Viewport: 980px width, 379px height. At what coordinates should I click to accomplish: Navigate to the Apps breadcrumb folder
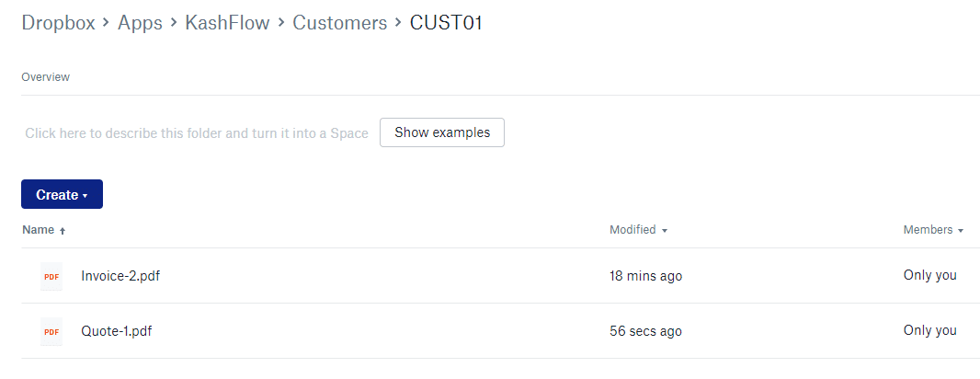point(140,23)
